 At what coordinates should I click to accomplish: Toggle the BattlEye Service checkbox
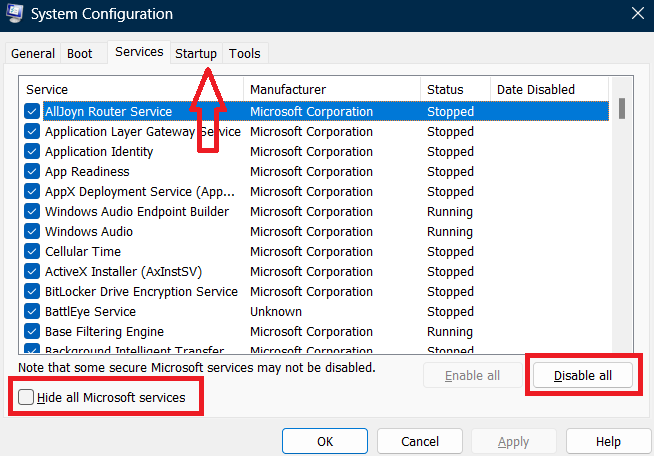pyautogui.click(x=32, y=312)
